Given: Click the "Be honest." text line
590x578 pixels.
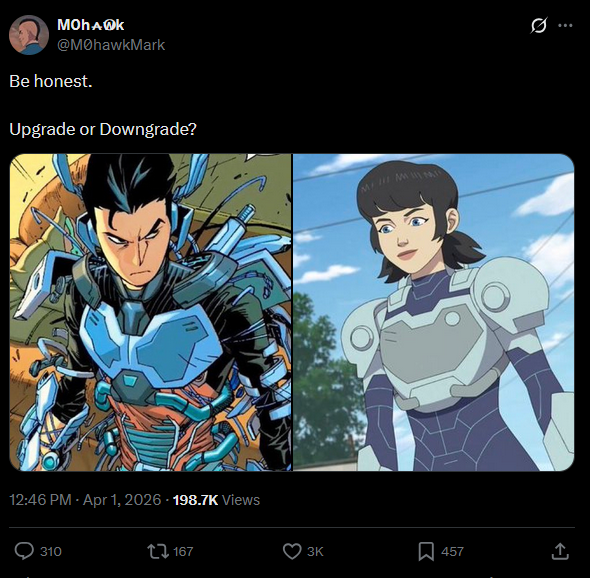Looking at the screenshot, I should (51, 81).
